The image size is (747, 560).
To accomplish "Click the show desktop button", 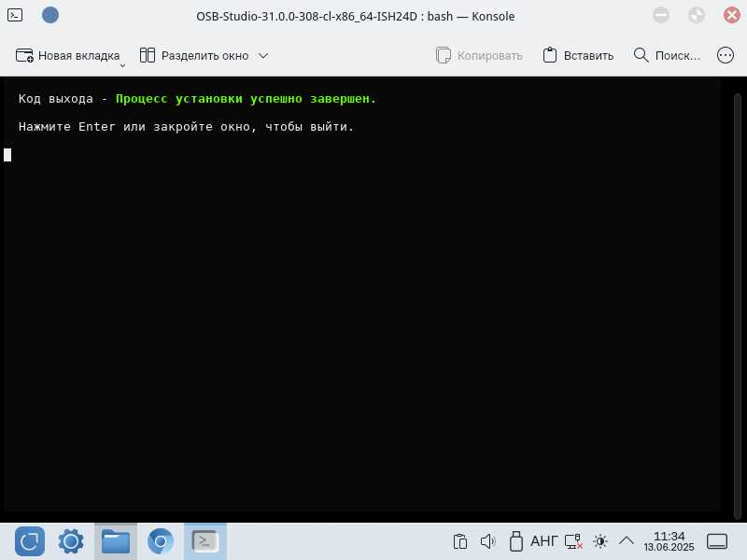I will click(717, 541).
